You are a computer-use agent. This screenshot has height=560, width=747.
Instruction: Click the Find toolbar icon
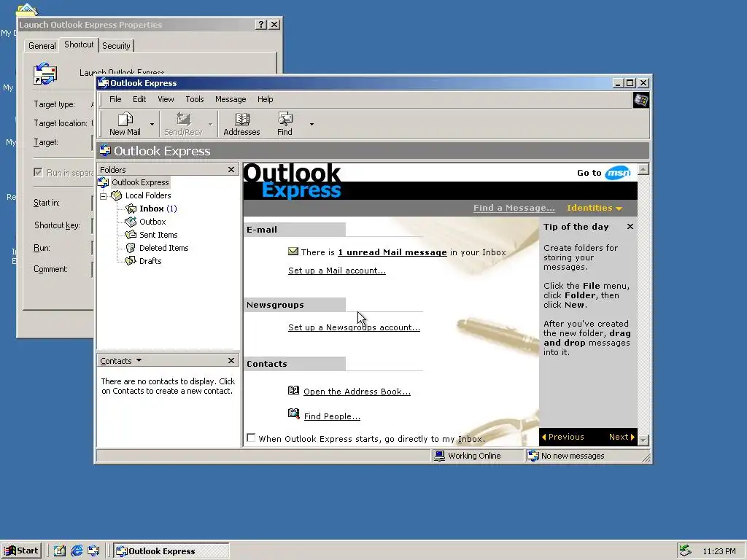(285, 119)
